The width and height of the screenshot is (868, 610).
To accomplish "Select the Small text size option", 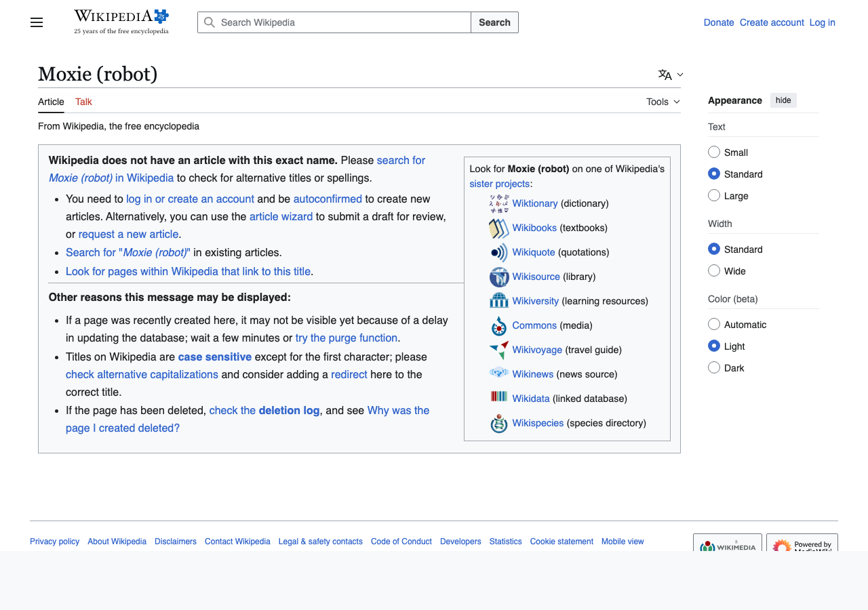I will tap(714, 152).
